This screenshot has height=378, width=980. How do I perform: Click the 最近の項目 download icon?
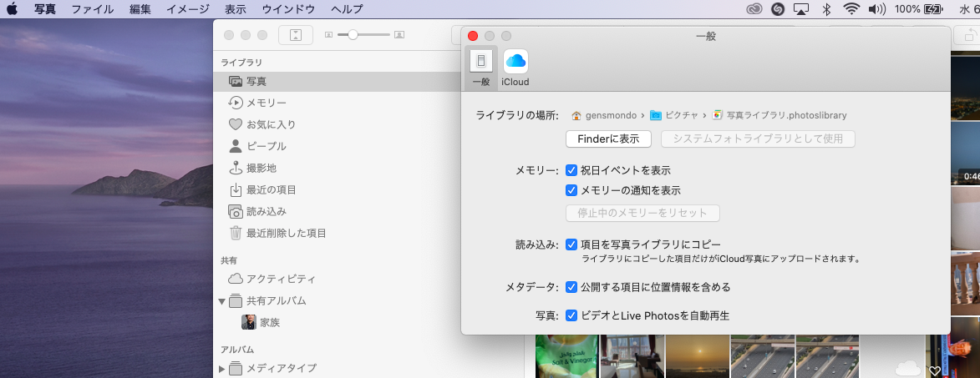coord(236,189)
